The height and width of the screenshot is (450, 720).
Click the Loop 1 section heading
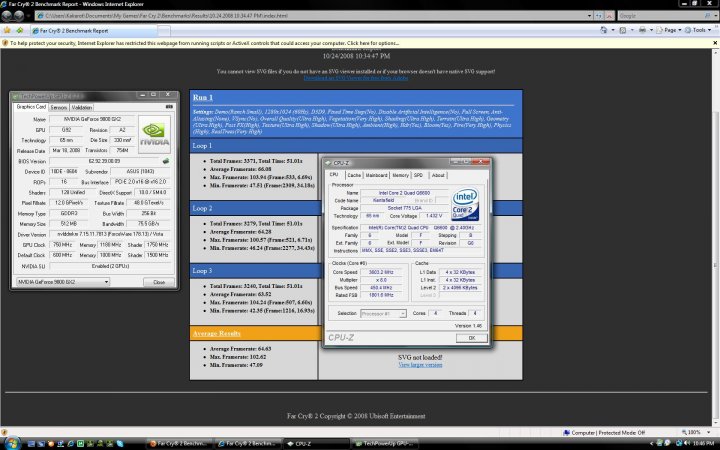202,146
